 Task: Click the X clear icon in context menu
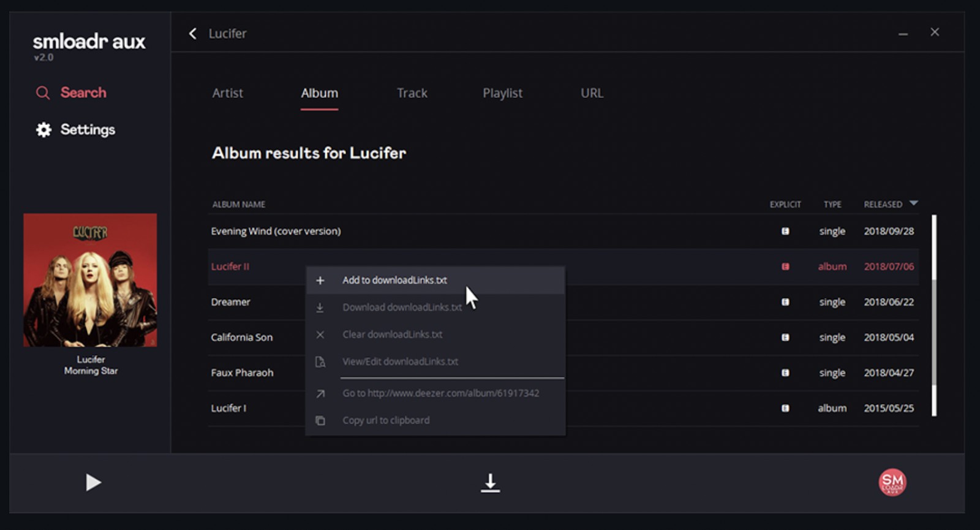pos(320,335)
